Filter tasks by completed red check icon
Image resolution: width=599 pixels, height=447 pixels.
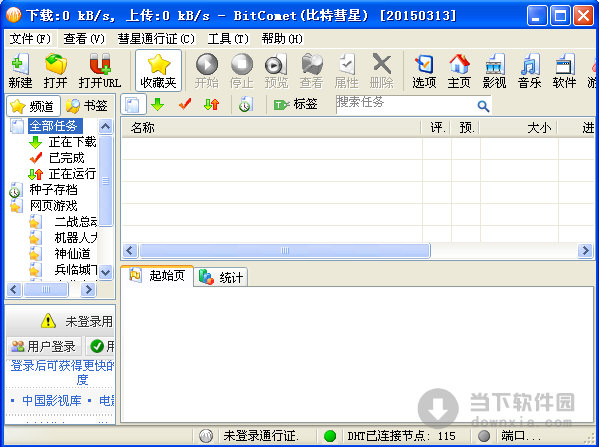[x=185, y=104]
